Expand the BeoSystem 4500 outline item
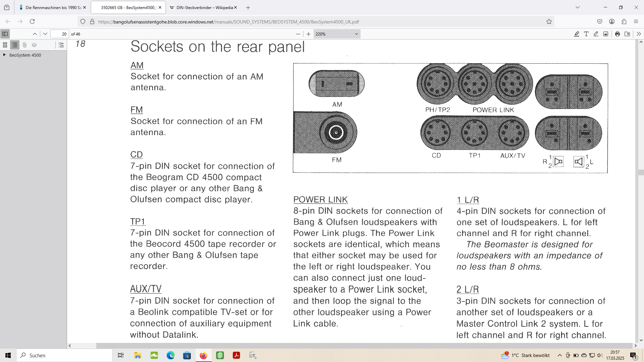 point(4,55)
